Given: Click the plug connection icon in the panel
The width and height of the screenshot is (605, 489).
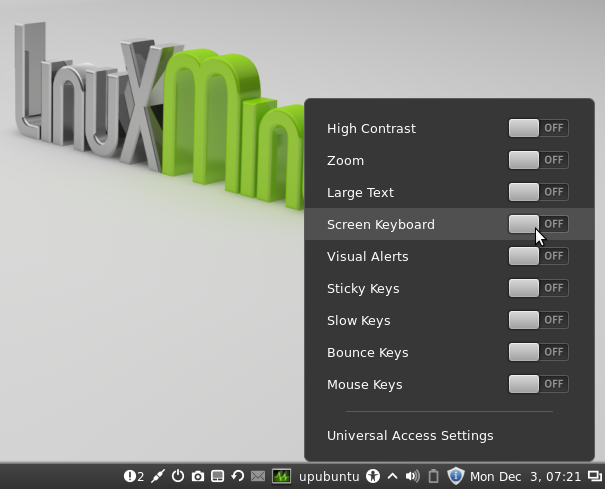Looking at the screenshot, I should [158, 476].
